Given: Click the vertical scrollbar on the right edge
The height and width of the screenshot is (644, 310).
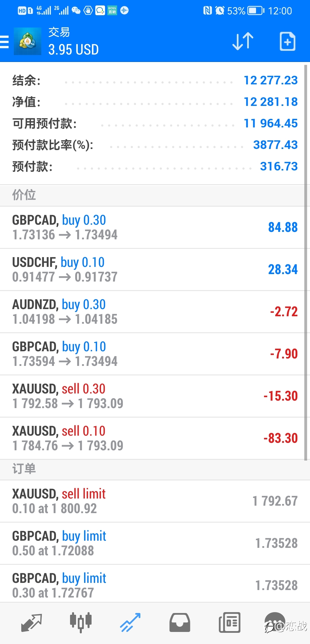Looking at the screenshot, I should tap(306, 263).
